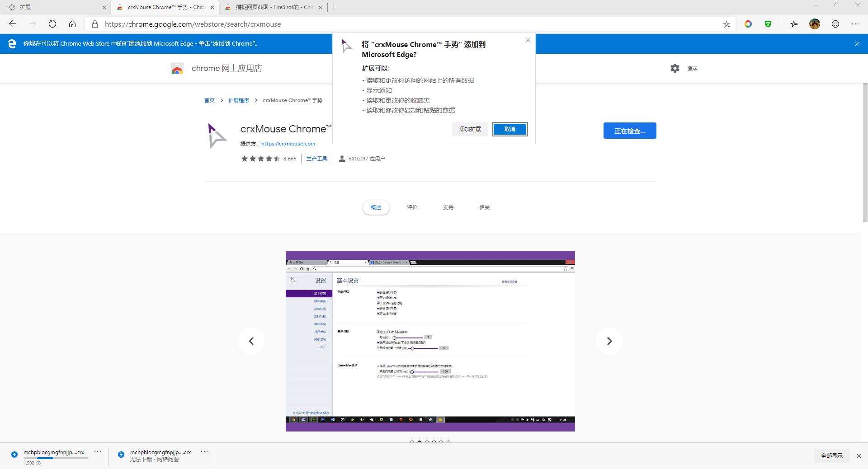Open a new browser tab

click(334, 7)
